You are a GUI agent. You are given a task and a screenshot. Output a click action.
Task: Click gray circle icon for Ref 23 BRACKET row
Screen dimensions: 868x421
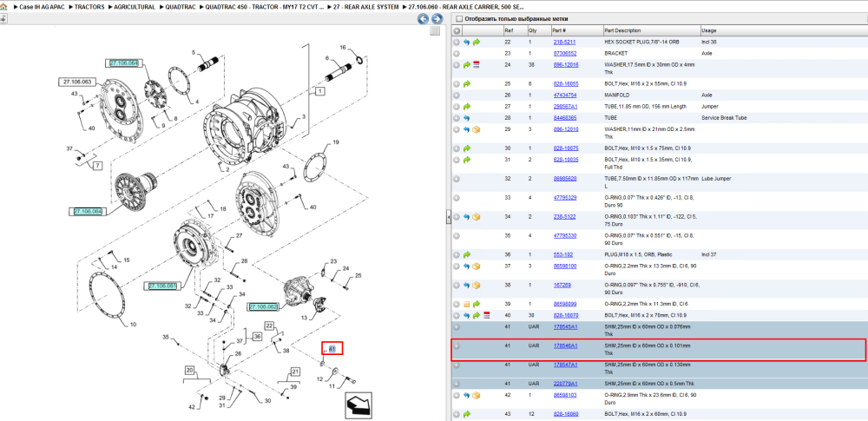457,54
